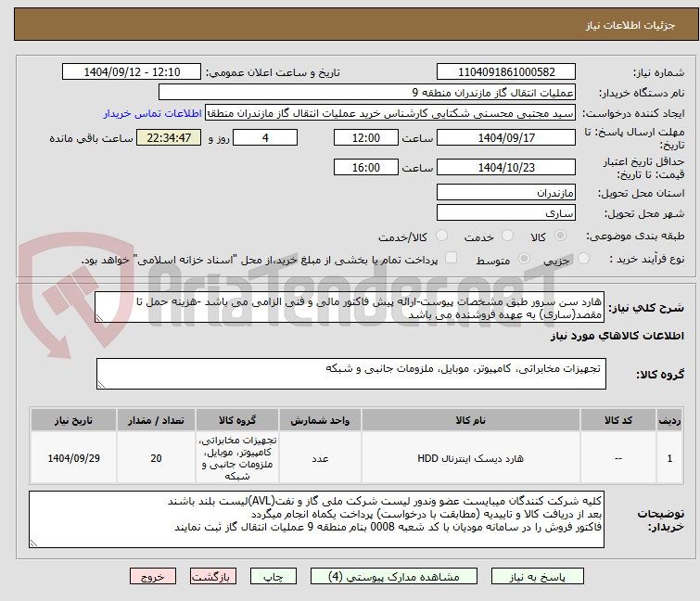Click the شهر محل تحویل field ساری
The image size is (700, 601).
(x=506, y=213)
